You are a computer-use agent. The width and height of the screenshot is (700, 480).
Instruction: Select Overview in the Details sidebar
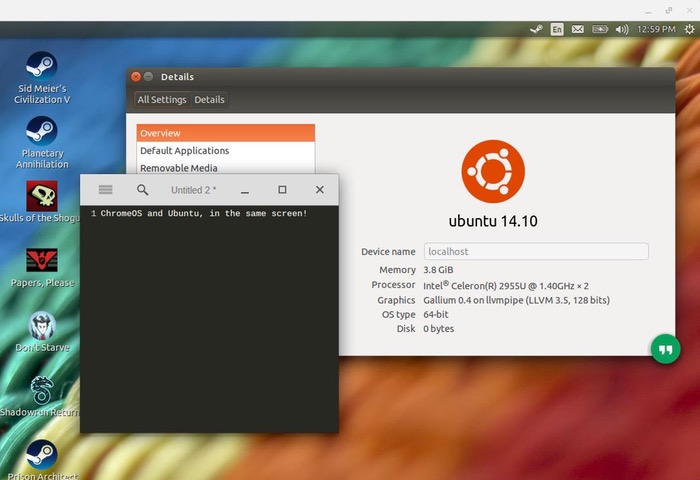160,133
